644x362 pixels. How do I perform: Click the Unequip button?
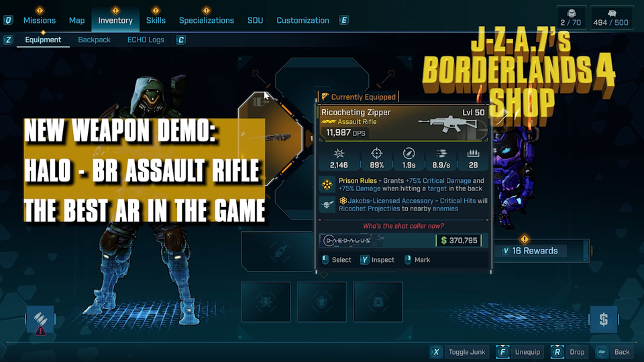click(527, 352)
